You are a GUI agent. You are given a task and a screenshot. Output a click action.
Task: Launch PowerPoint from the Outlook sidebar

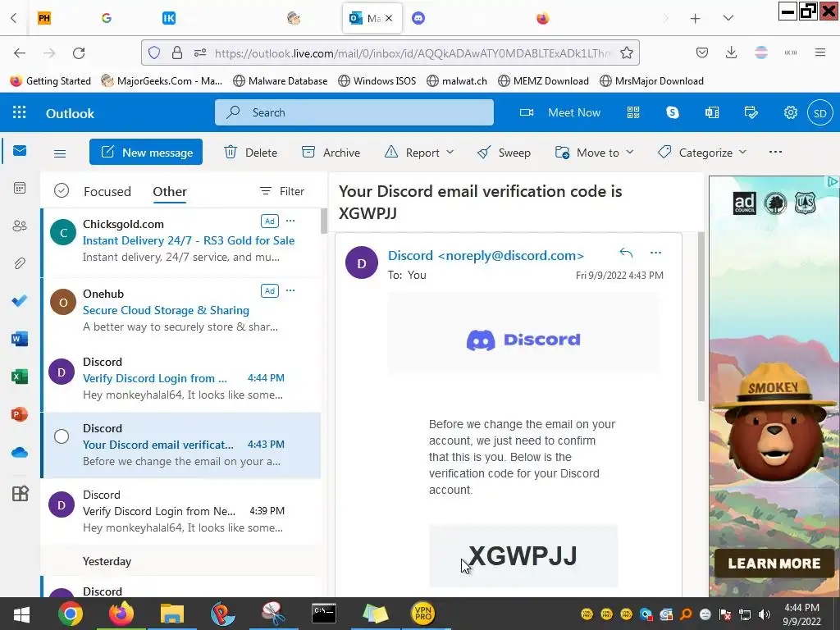point(20,414)
